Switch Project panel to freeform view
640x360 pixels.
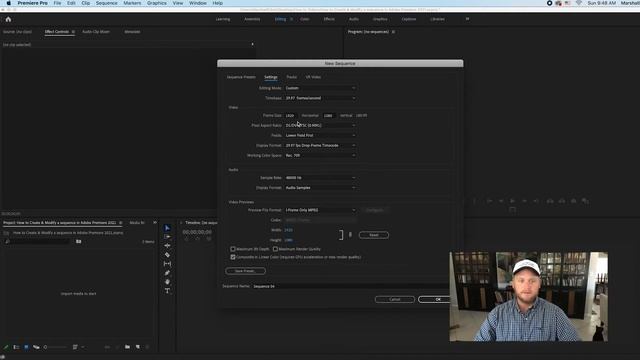pyautogui.click(x=36, y=347)
